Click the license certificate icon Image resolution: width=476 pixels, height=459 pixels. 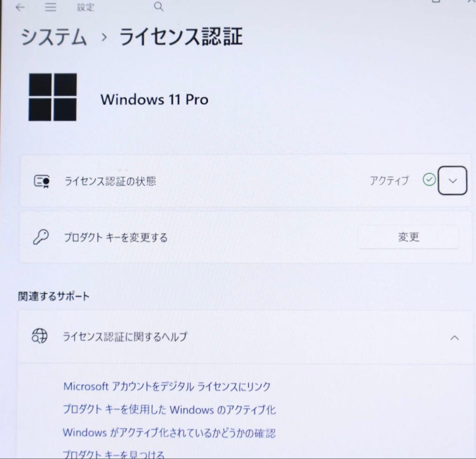[42, 181]
